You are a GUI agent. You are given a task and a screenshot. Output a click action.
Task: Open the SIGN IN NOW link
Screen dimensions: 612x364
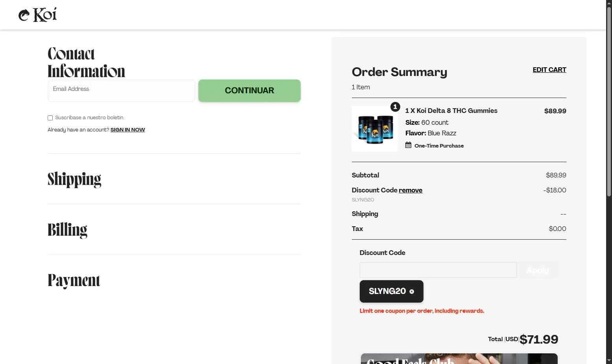point(128,130)
